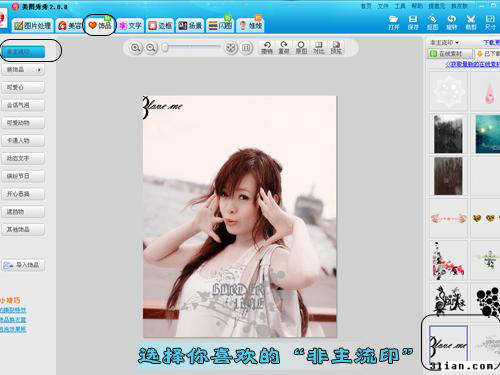Click the 导入饰品 import button
This screenshot has height=375, width=500.
point(23,265)
